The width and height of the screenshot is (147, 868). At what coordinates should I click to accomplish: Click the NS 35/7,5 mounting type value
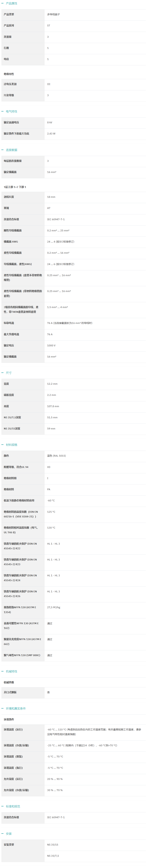(53, 856)
